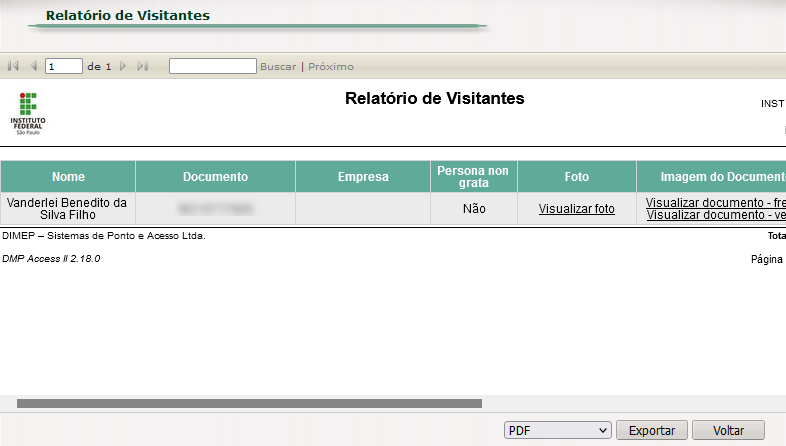
Task: Click the Página footer label
Action: pos(767,259)
